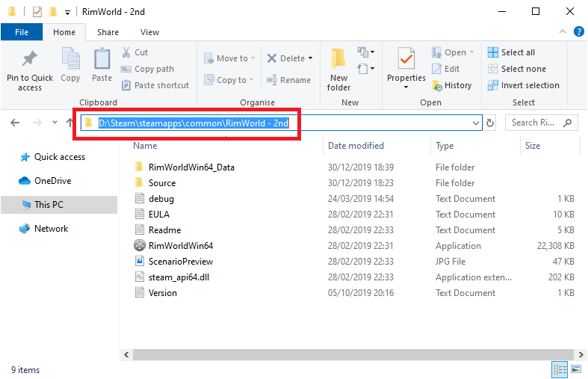Select the RimWorldWin64 application file

click(181, 246)
